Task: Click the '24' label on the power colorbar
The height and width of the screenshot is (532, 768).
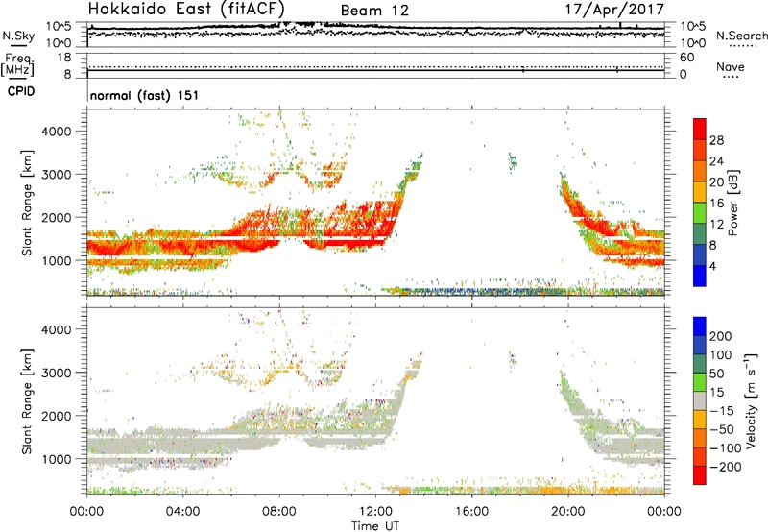Action: [x=716, y=161]
